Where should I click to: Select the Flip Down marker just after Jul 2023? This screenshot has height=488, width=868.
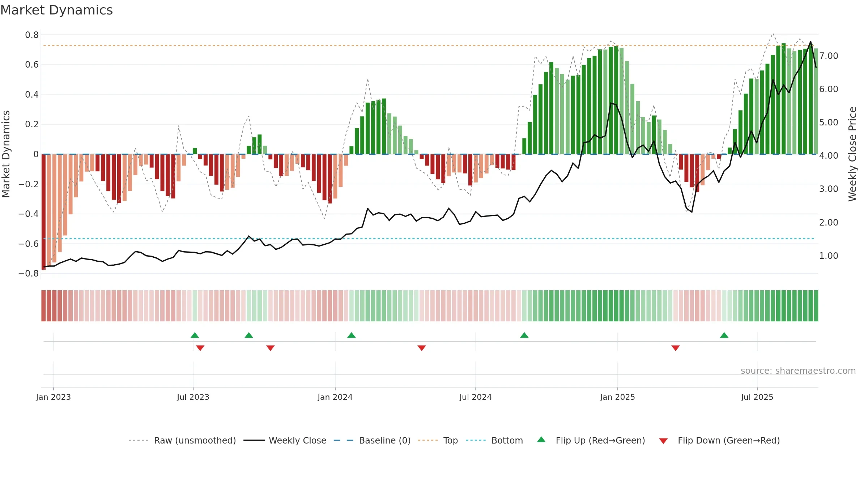pyautogui.click(x=200, y=348)
